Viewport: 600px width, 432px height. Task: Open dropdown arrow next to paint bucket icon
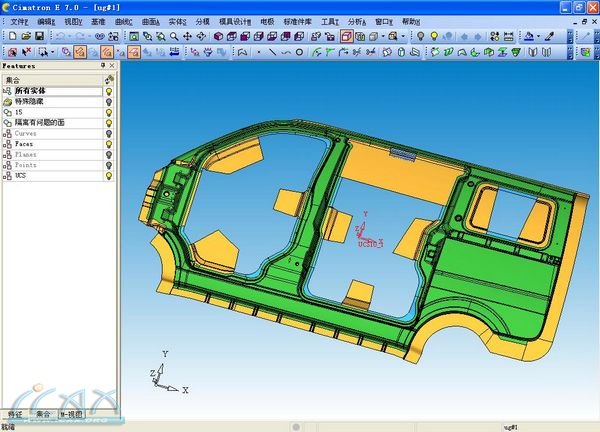[x=538, y=36]
